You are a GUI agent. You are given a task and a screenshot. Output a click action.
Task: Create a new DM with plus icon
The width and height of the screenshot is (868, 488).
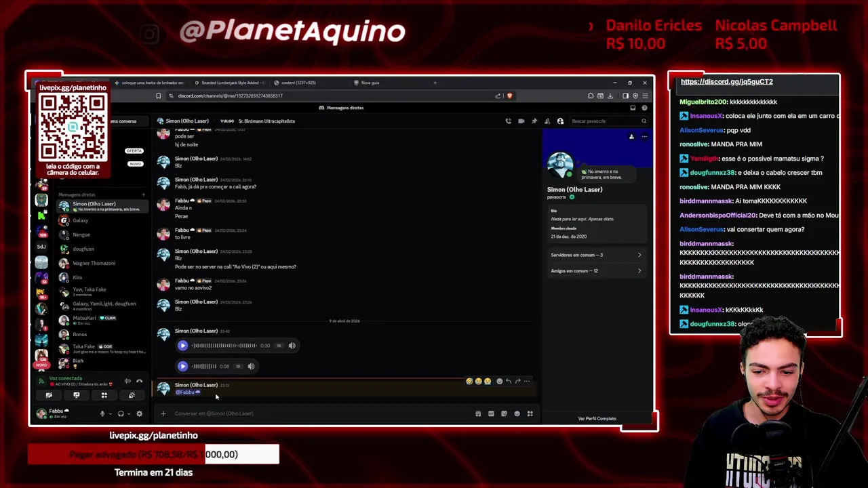[143, 195]
